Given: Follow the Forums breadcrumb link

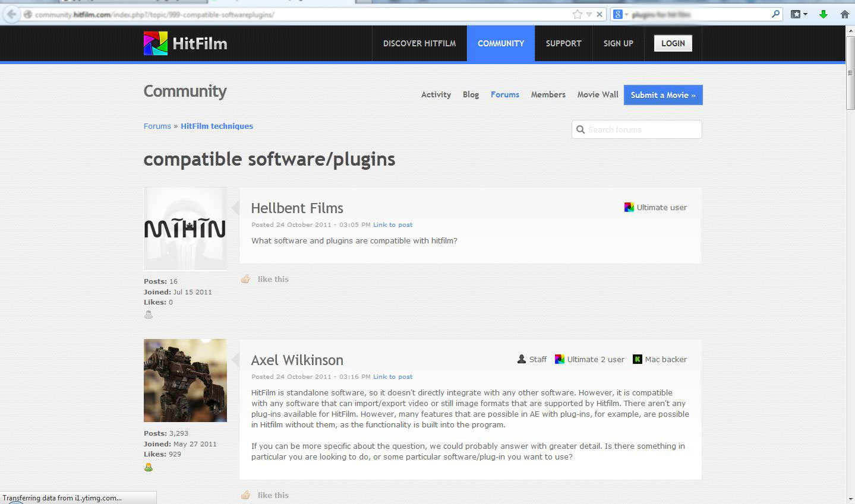Looking at the screenshot, I should (157, 126).
